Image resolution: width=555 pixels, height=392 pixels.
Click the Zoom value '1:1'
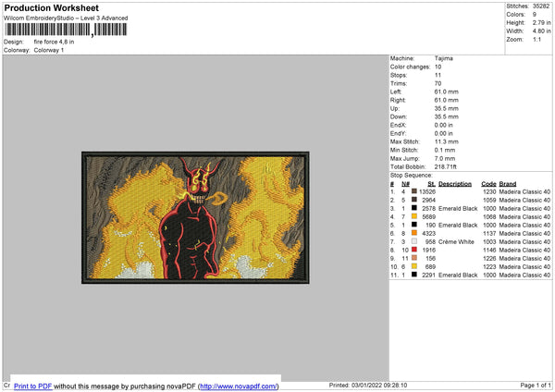pyautogui.click(x=536, y=39)
